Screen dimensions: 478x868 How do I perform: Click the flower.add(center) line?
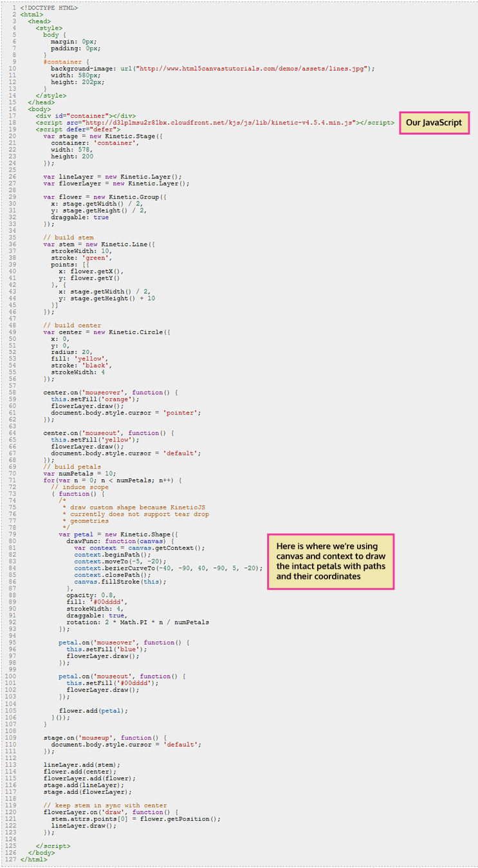pos(80,771)
